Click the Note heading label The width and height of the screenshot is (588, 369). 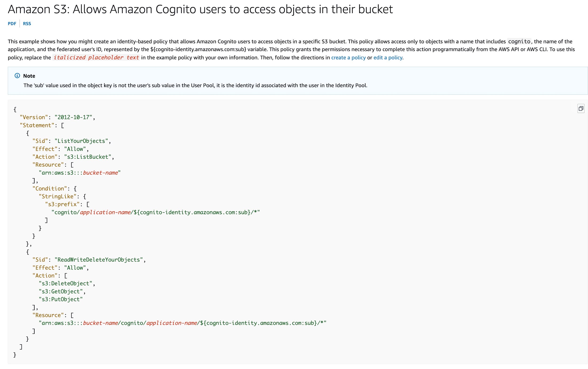29,76
